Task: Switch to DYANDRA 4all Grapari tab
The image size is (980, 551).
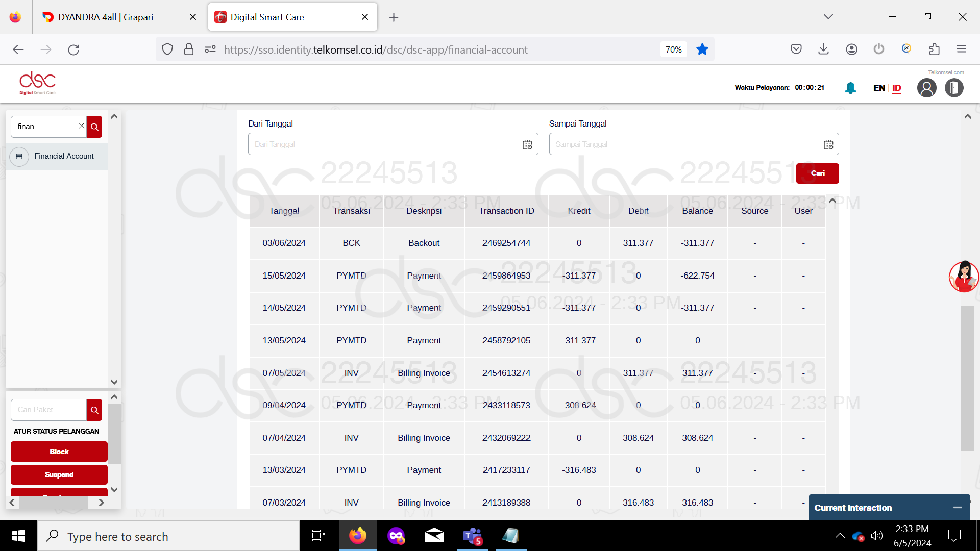Action: click(x=106, y=17)
